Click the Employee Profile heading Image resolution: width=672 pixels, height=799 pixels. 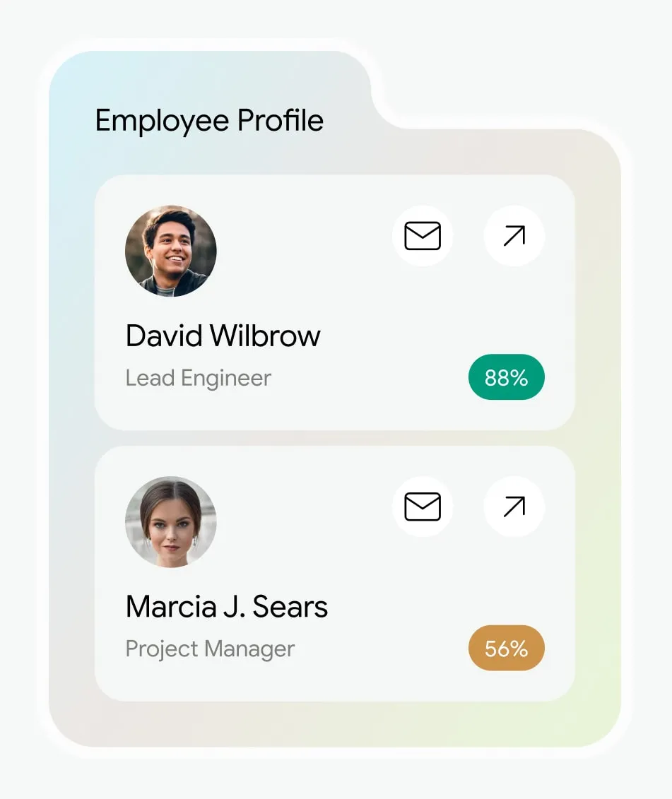point(209,121)
